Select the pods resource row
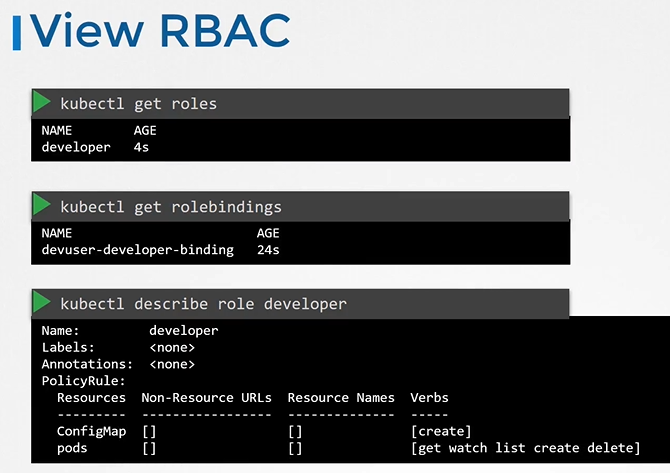Image resolution: width=670 pixels, height=473 pixels. 74,448
